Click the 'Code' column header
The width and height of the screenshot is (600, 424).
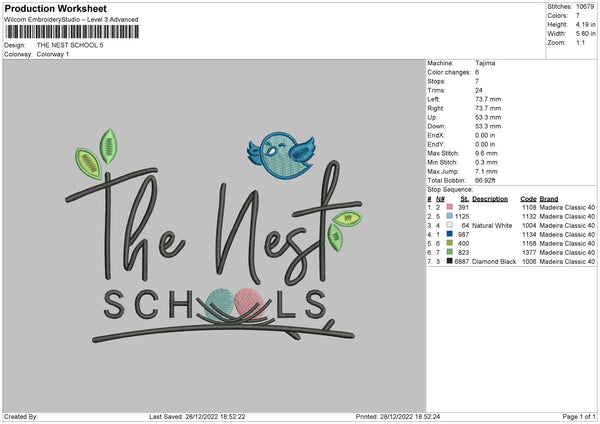(x=528, y=199)
